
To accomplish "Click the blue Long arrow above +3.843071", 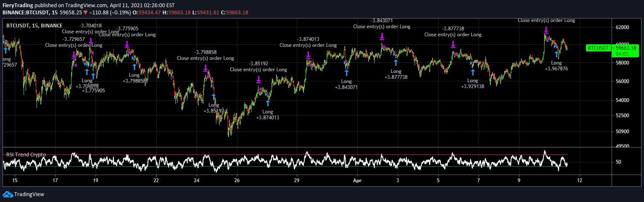I will coord(346,73).
